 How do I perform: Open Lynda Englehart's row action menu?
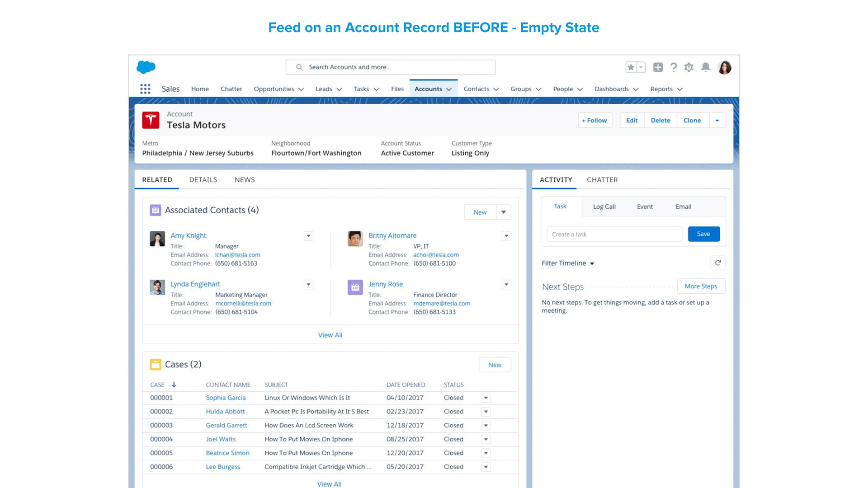[x=308, y=285]
